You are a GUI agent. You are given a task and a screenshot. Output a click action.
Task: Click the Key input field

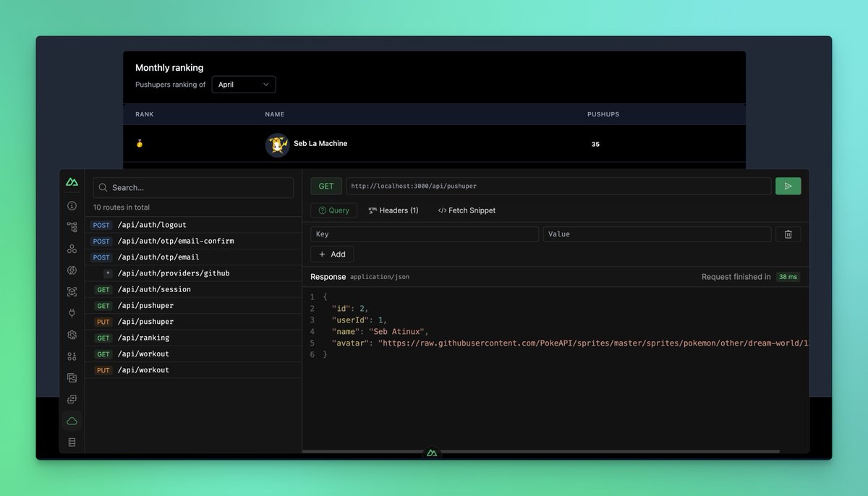click(425, 234)
